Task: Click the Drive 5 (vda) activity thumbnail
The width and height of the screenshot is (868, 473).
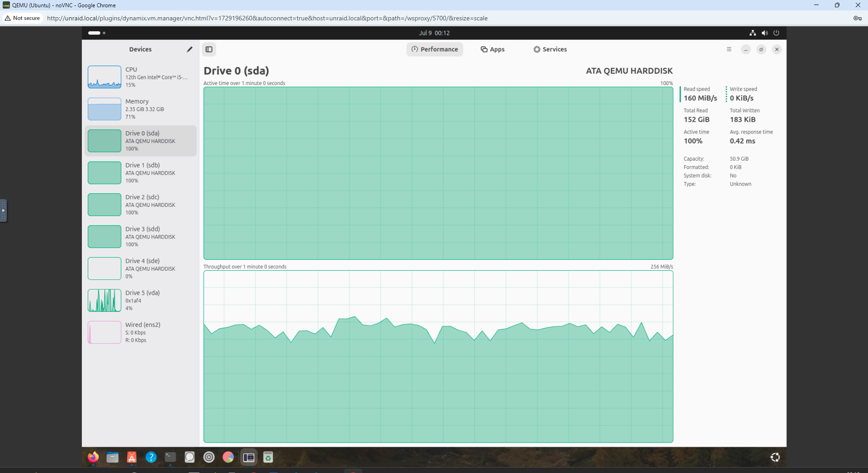Action: (x=104, y=301)
